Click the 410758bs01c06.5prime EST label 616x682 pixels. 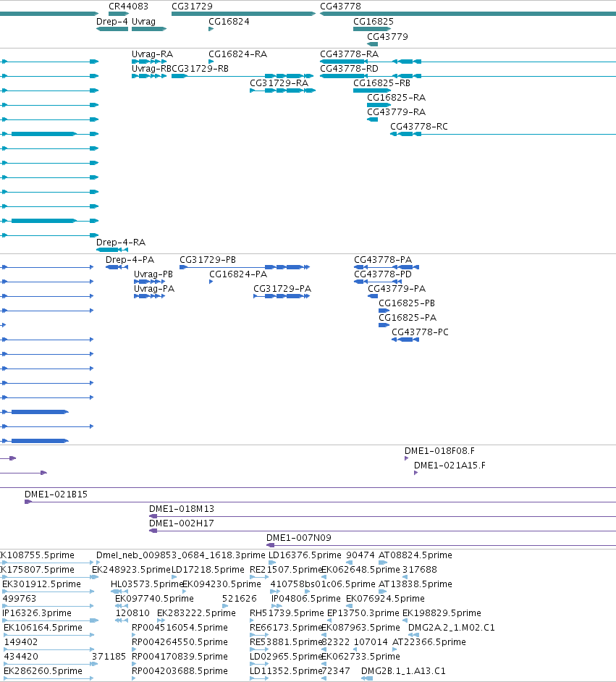(323, 584)
